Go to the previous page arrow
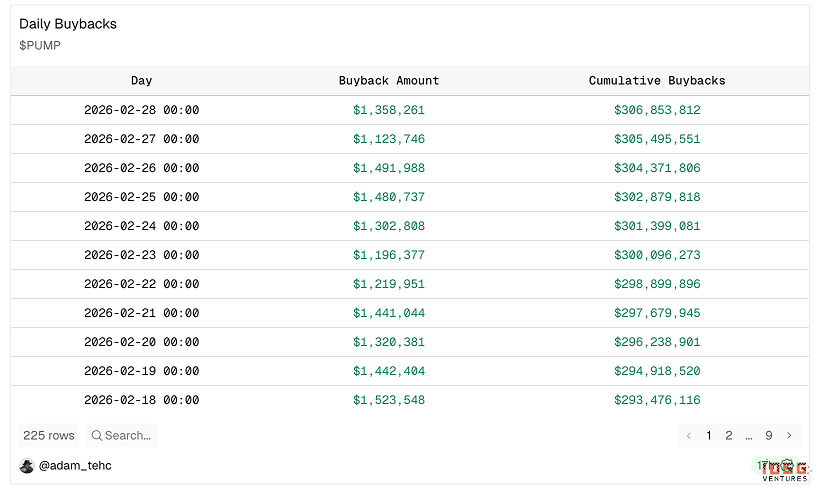 click(x=689, y=436)
